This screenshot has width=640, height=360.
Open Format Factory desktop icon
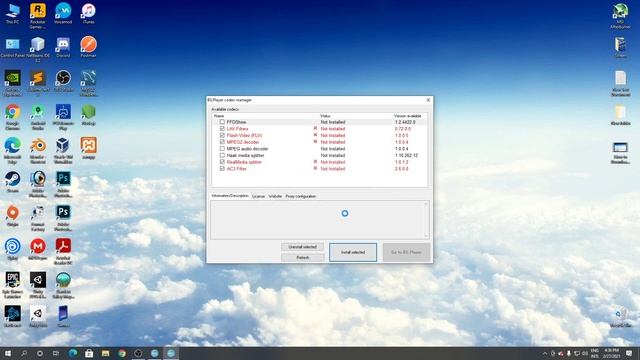38,218
